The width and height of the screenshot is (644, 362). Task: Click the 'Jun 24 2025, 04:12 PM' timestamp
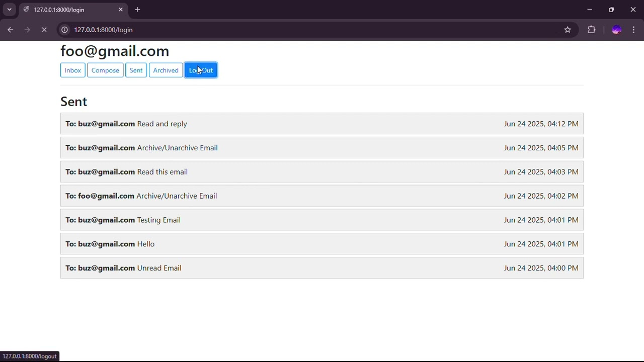click(541, 124)
